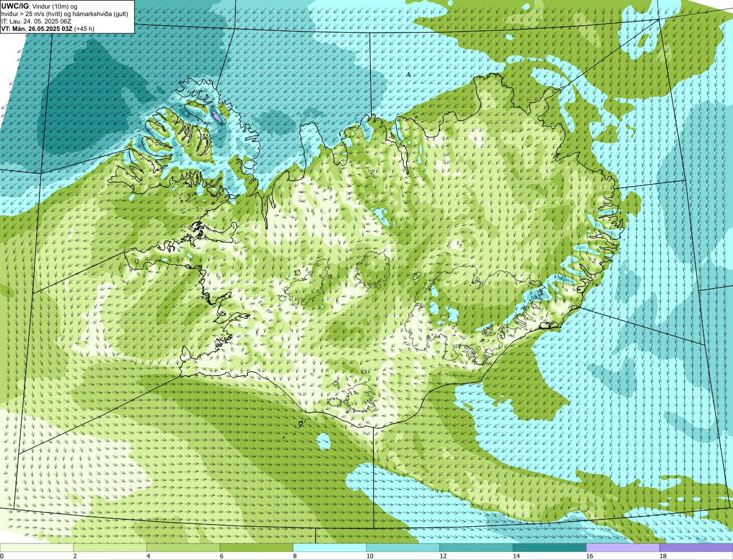733x560 pixels.
Task: Click the legend tick label "2"
Action: point(74,556)
